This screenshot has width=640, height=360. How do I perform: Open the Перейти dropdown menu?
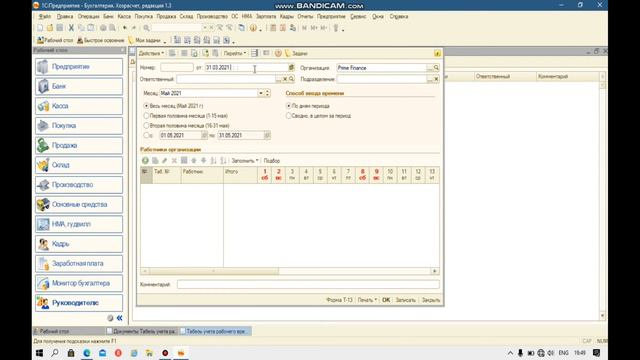[x=235, y=53]
